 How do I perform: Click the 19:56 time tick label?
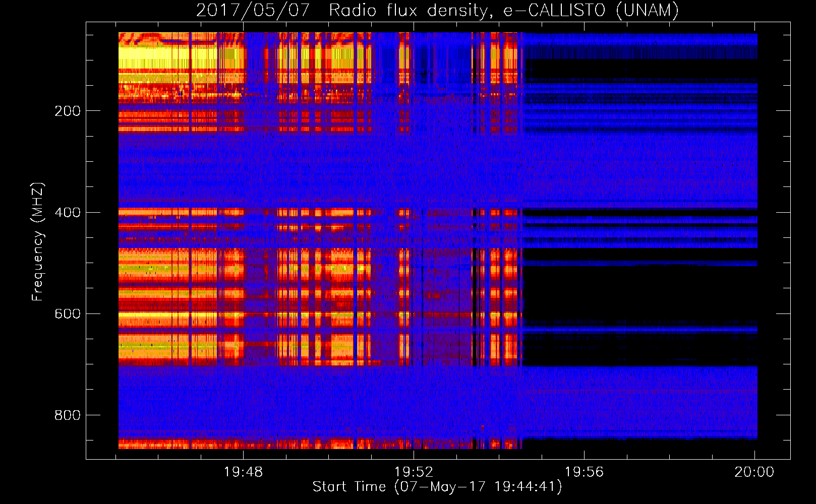click(x=584, y=472)
